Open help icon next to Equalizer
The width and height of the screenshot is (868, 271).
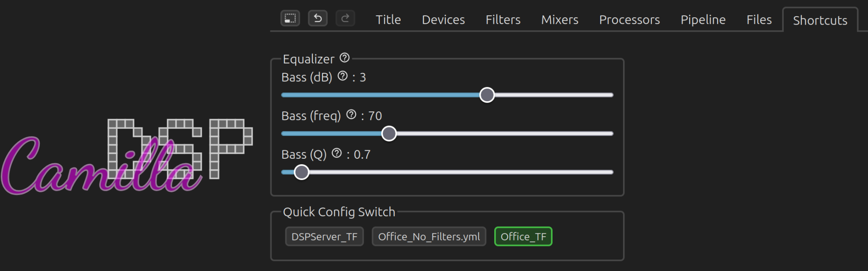tap(345, 58)
